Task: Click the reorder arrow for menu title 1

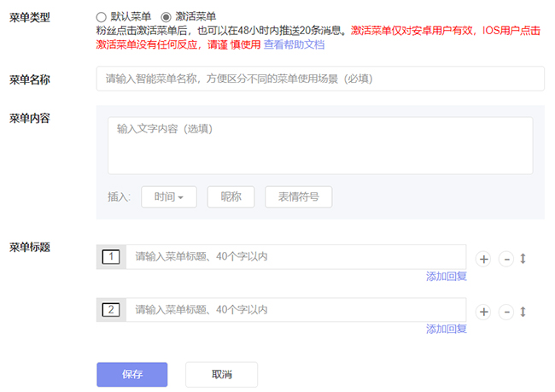Action: pos(523,259)
